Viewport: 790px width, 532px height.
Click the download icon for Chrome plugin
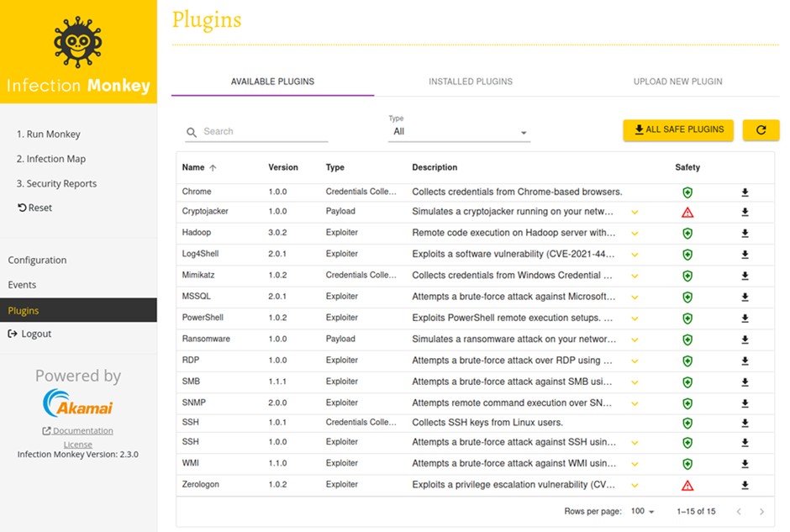(x=745, y=192)
